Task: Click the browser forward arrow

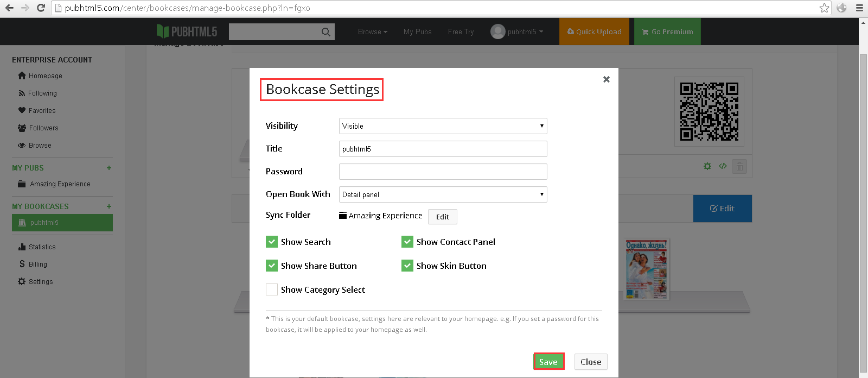Action: tap(25, 8)
